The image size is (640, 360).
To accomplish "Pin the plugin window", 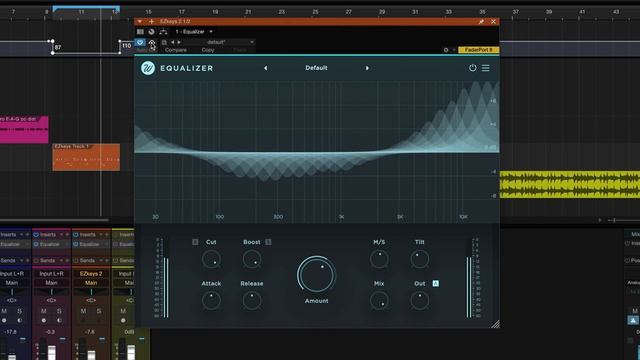I will [481, 22].
